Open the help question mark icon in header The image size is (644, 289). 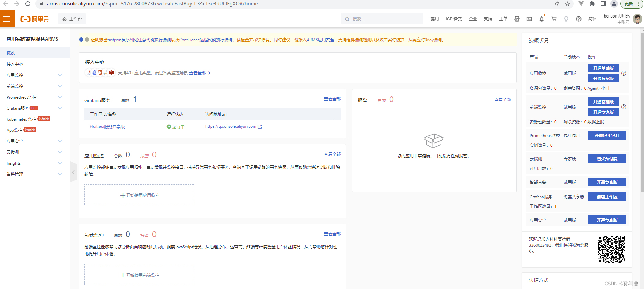(578, 19)
